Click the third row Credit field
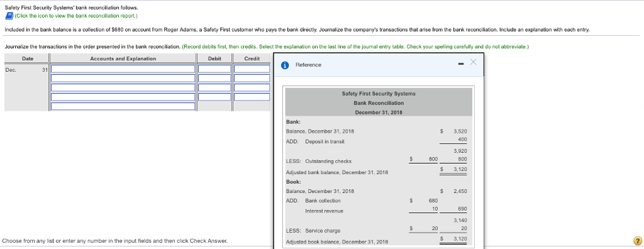Screen dimensions: 644x249 click(252, 87)
